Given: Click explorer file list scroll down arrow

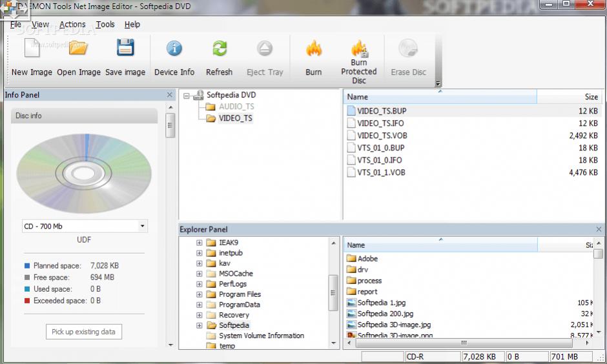Looking at the screenshot, I should (599, 332).
